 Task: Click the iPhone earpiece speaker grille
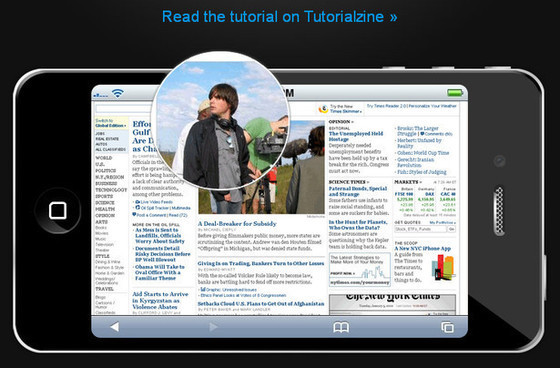point(499,211)
